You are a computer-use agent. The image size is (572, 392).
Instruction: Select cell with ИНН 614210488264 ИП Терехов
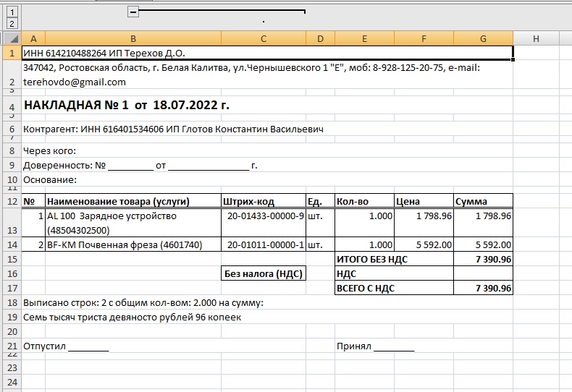tap(105, 53)
